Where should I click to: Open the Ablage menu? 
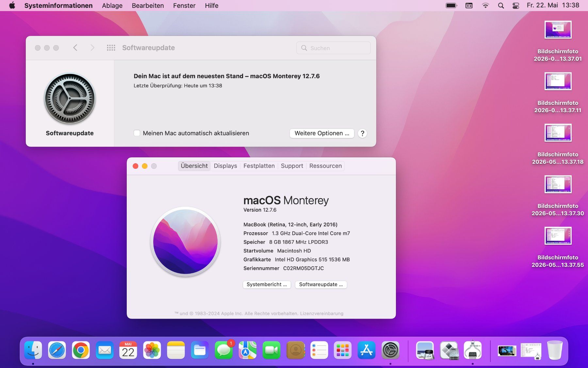click(x=112, y=6)
